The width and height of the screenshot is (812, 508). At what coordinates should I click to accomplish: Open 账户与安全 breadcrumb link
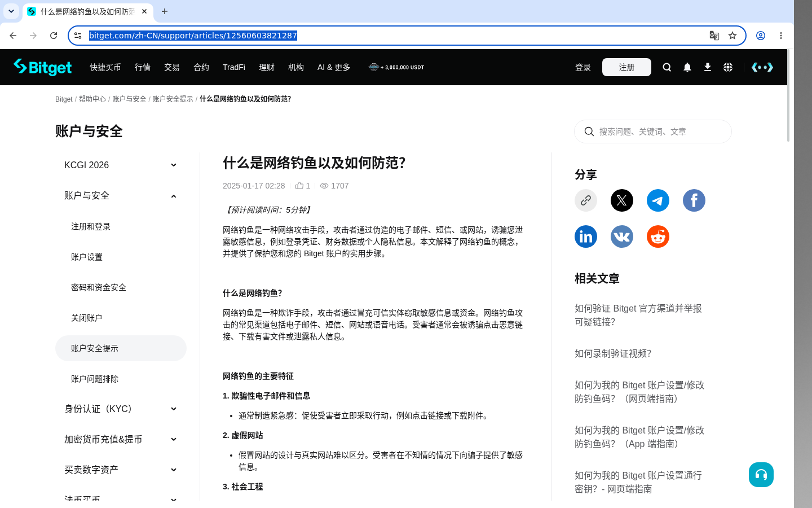(129, 99)
